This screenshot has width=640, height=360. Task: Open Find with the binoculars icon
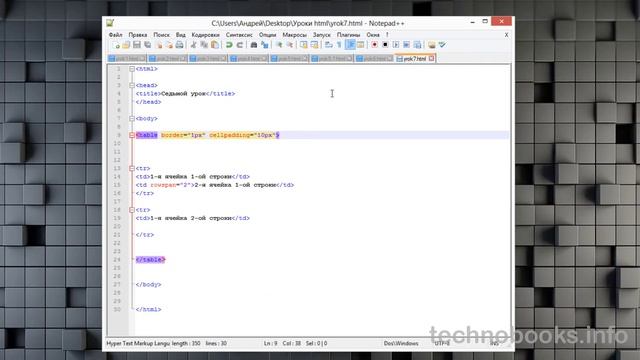pyautogui.click(x=253, y=45)
